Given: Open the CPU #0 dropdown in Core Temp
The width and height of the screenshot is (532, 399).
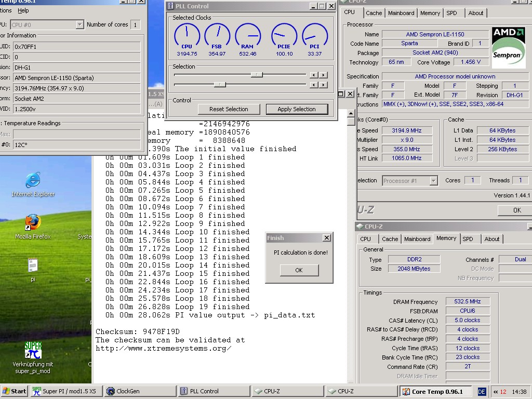Looking at the screenshot, I should [x=79, y=25].
